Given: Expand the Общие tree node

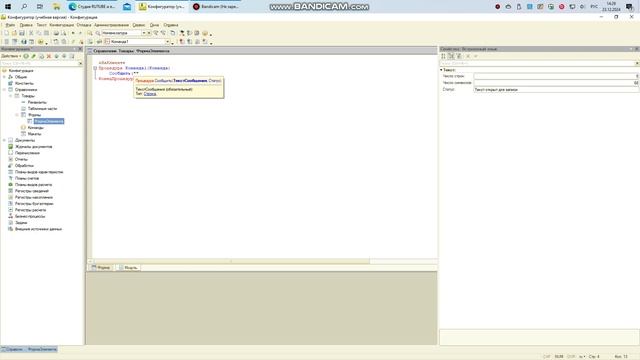Looking at the screenshot, I should [x=4, y=77].
